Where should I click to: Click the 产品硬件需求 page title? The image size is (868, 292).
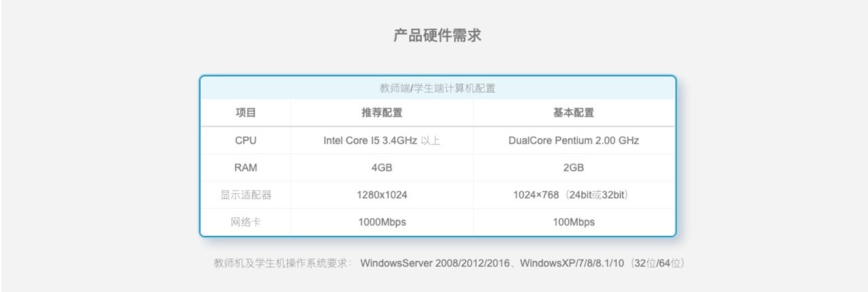[437, 36]
